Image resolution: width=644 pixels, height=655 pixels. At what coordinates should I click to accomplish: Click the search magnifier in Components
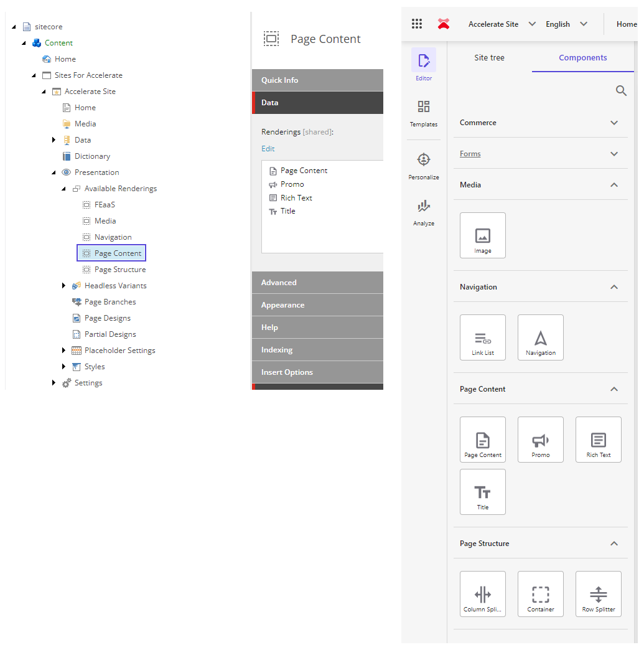620,91
